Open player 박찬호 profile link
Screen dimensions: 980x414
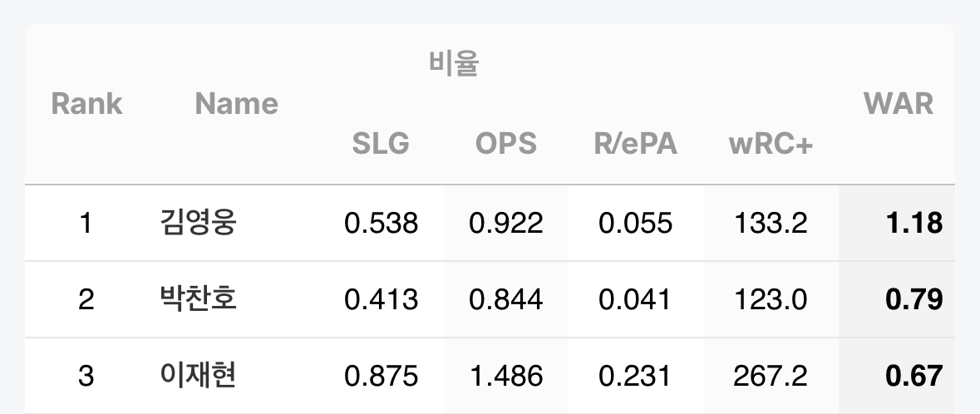197,299
